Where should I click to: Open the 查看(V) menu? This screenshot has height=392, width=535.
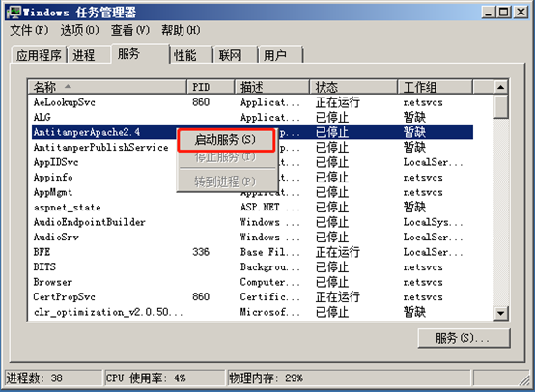pyautogui.click(x=130, y=30)
